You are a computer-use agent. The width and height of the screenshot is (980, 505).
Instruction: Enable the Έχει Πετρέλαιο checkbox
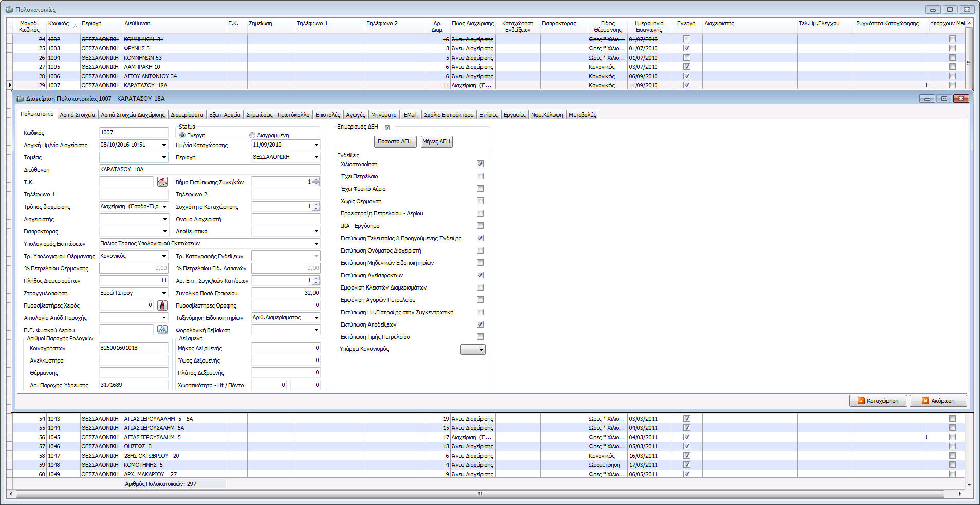480,176
